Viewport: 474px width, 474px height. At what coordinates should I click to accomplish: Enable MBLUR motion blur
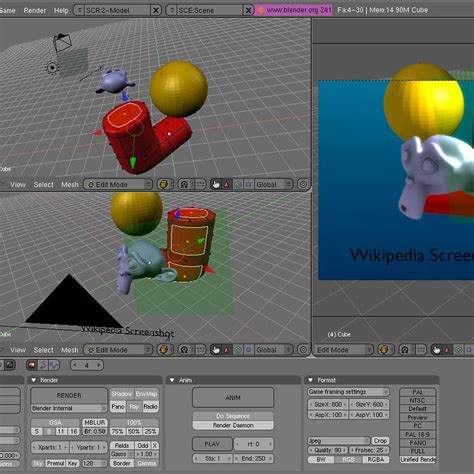(x=95, y=423)
